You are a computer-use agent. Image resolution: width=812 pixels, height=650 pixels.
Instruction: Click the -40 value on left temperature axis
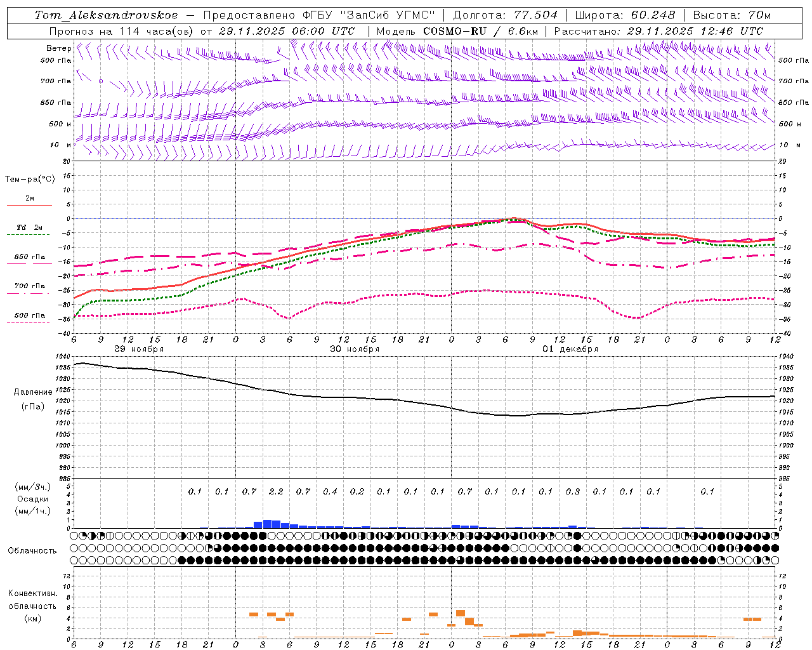coord(65,333)
